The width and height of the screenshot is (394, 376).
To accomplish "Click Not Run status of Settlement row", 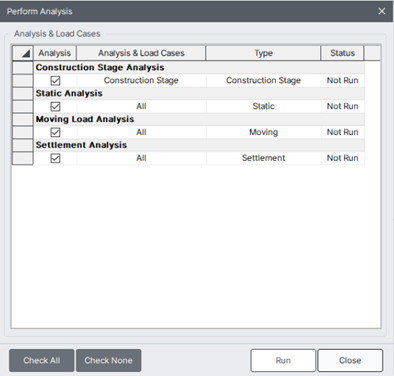I will point(343,158).
